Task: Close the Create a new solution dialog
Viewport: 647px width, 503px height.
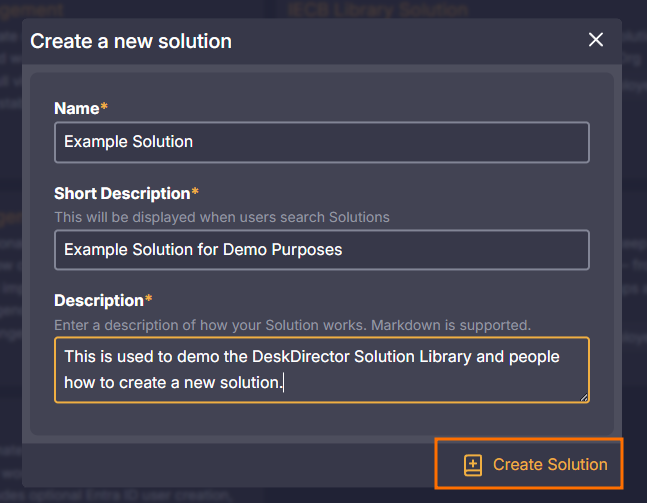Action: pos(596,40)
